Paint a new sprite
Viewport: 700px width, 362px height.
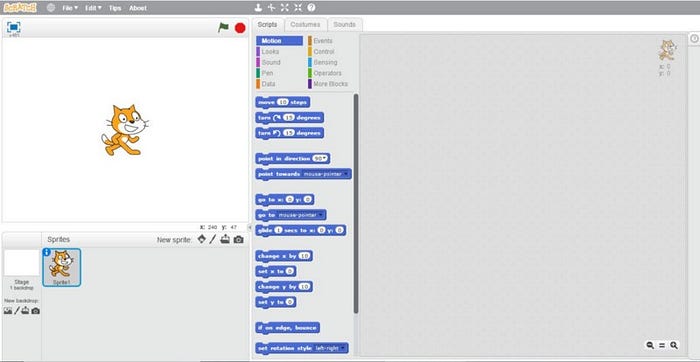click(213, 239)
